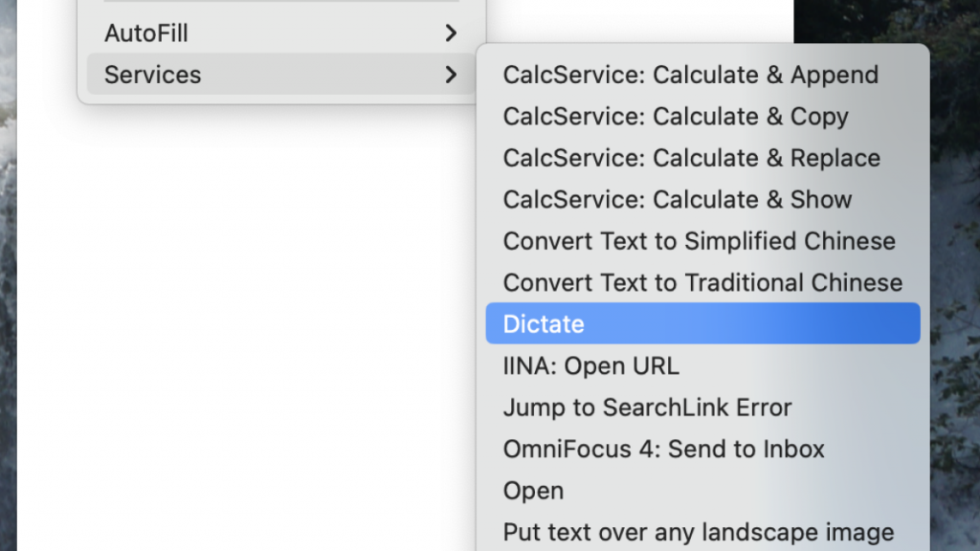Viewport: 980px width, 551px height.
Task: Pick CalcService: Calculate & Show
Action: pyautogui.click(x=677, y=199)
